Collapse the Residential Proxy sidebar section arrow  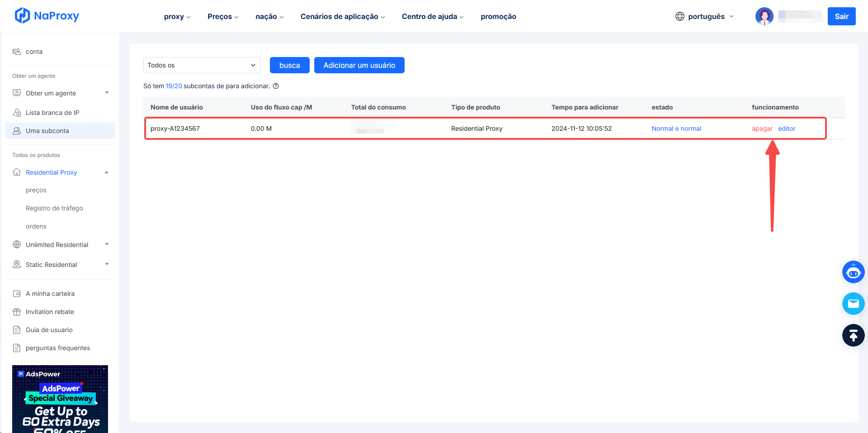point(107,172)
